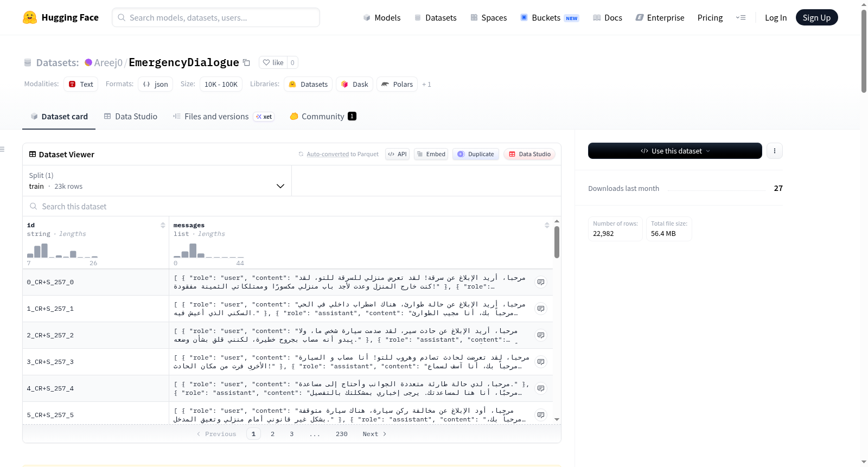Go to Datasets in top navigation

coord(436,17)
